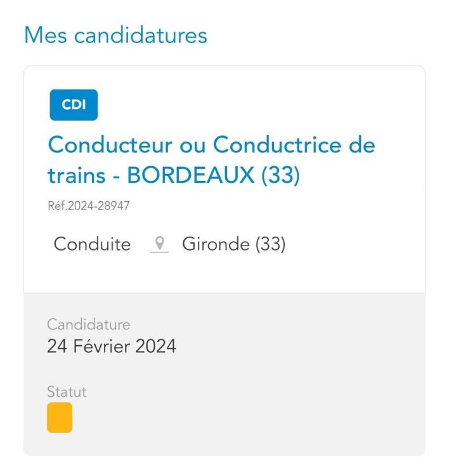449x476 pixels.
Task: Open the Conducteur ou Conductrice job offer
Action: tap(212, 146)
